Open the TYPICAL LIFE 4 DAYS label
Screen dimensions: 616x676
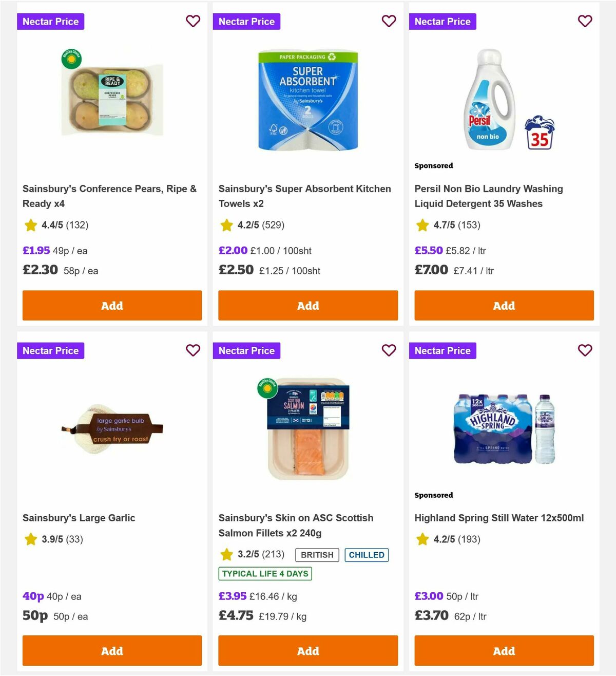coord(265,573)
